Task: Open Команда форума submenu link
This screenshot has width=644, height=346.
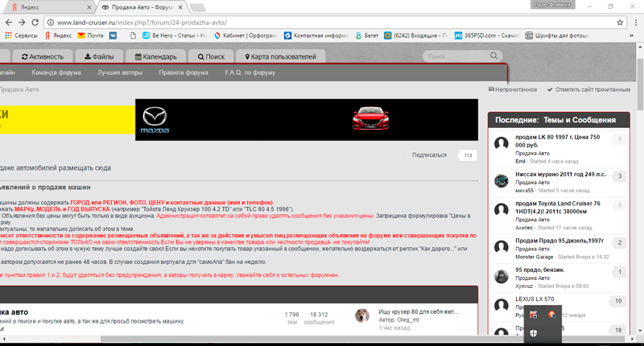Action: pos(56,72)
